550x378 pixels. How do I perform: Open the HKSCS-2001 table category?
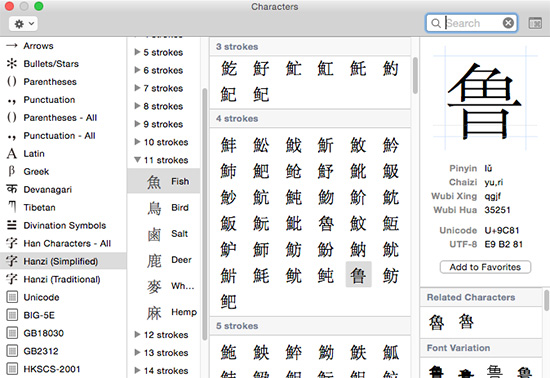[63, 369]
